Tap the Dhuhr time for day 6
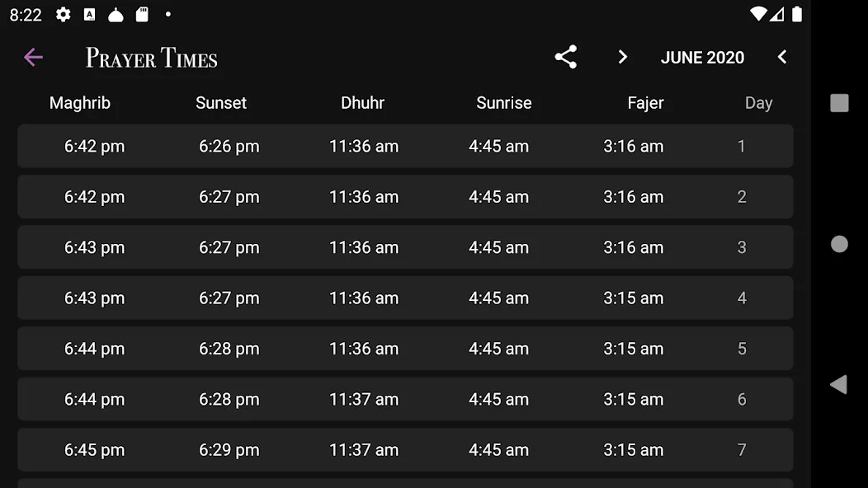The image size is (868, 488). [x=364, y=400]
